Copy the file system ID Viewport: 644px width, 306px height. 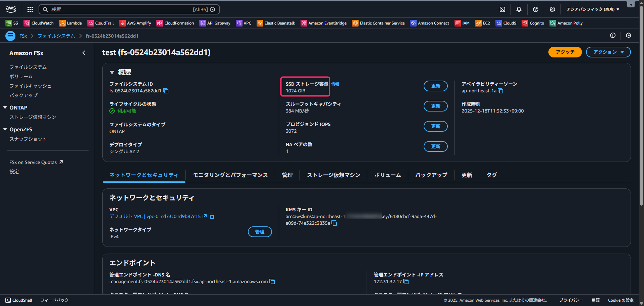166,91
